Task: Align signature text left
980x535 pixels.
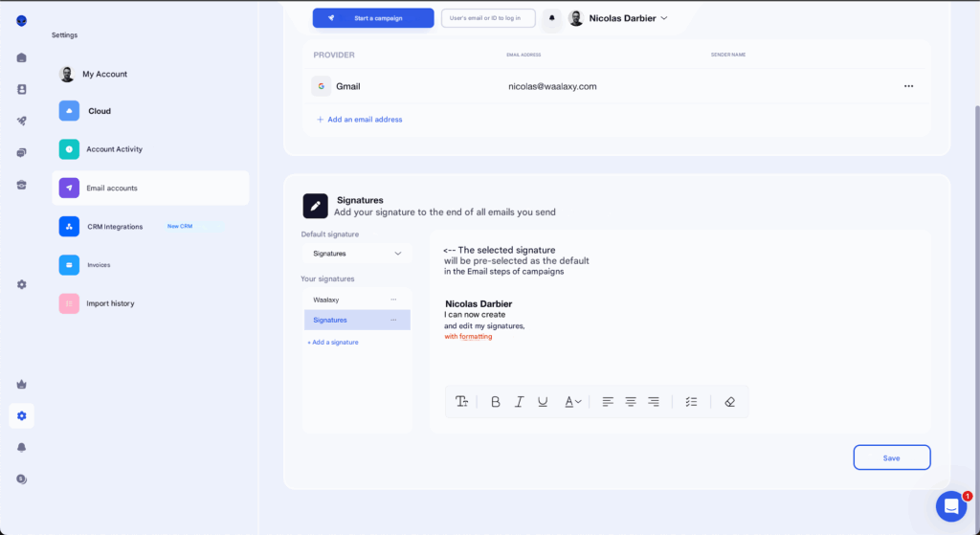Action: [608, 402]
